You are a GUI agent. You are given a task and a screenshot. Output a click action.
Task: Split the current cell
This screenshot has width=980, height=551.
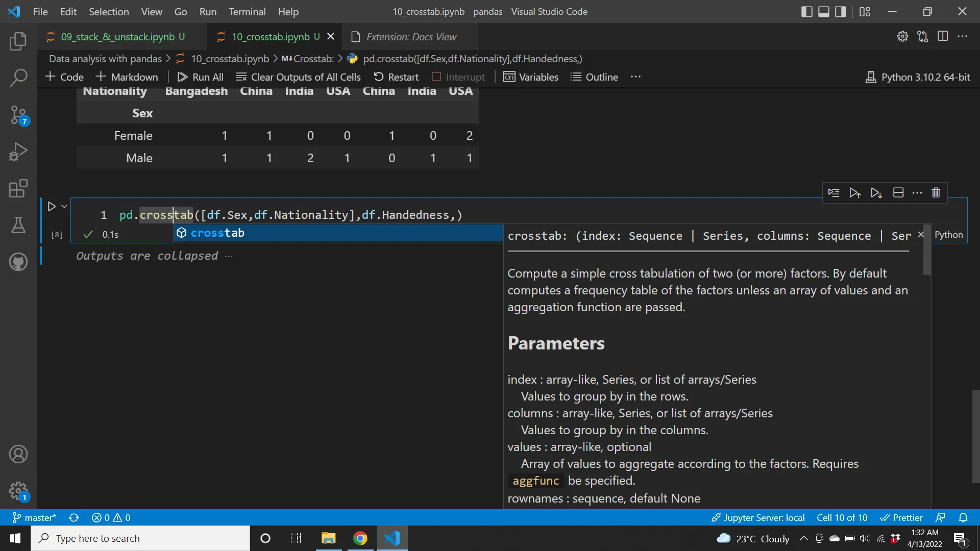pos(899,193)
